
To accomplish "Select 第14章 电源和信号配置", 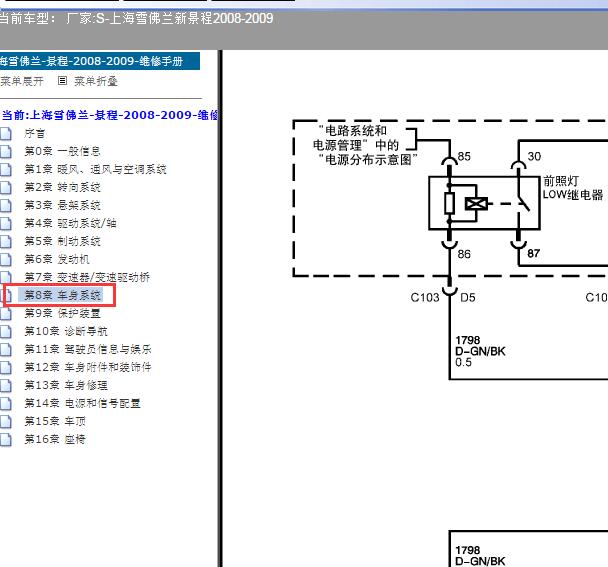I will click(82, 403).
